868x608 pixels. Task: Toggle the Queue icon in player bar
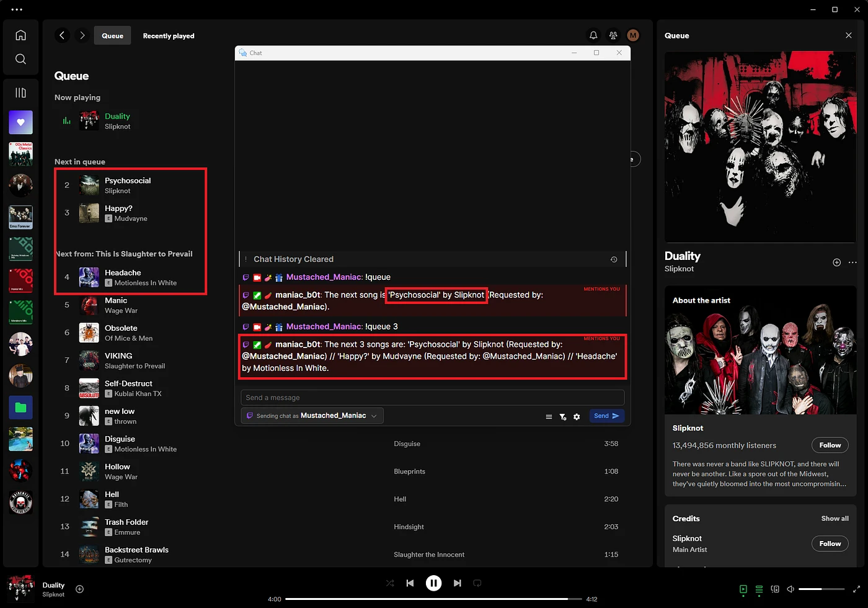759,589
